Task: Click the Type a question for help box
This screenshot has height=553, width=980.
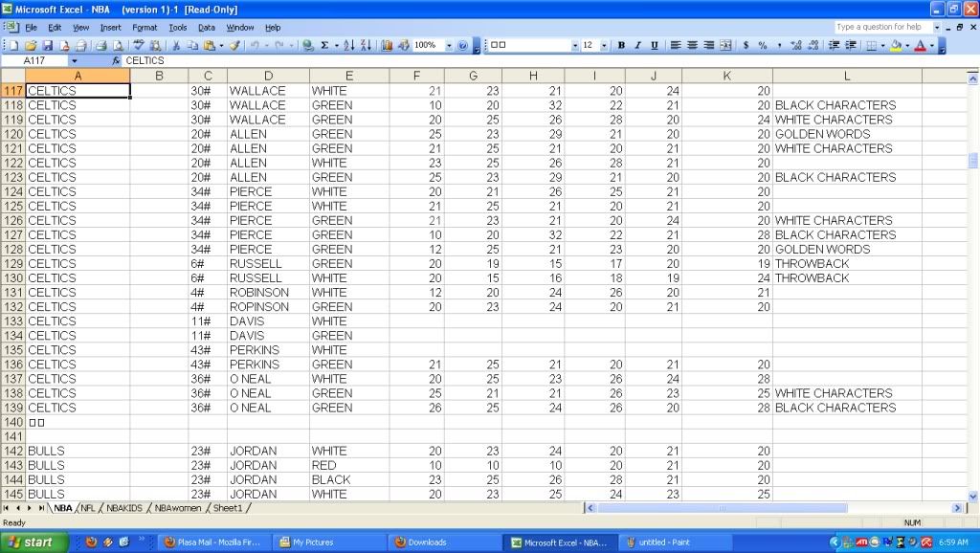Action: 882,27
